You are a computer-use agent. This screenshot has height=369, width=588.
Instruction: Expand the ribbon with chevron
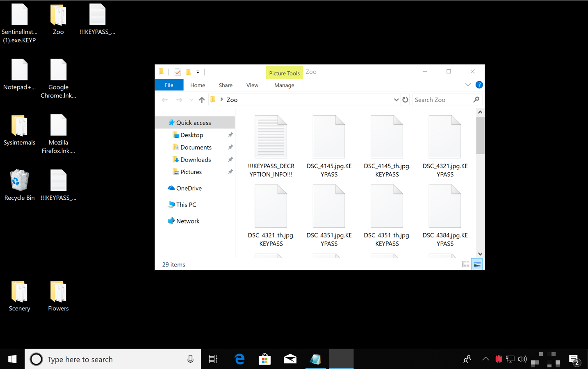[468, 85]
